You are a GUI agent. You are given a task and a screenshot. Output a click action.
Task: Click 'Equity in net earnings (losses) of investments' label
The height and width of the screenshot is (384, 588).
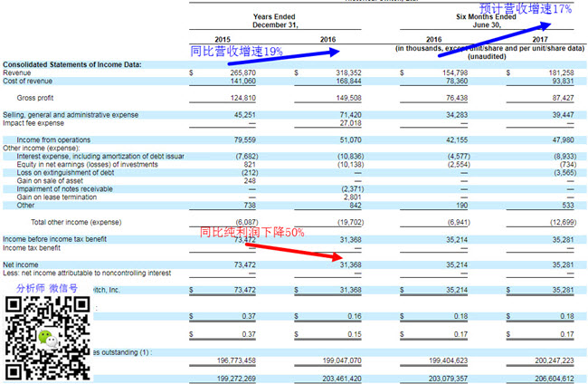pyautogui.click(x=88, y=165)
